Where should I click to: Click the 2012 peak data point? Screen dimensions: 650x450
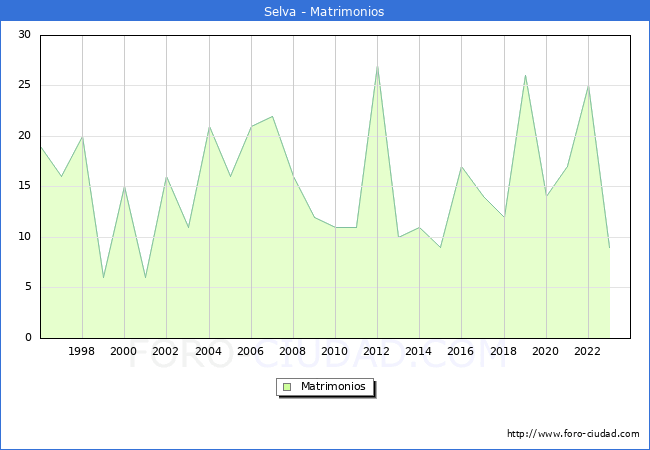[x=377, y=66]
